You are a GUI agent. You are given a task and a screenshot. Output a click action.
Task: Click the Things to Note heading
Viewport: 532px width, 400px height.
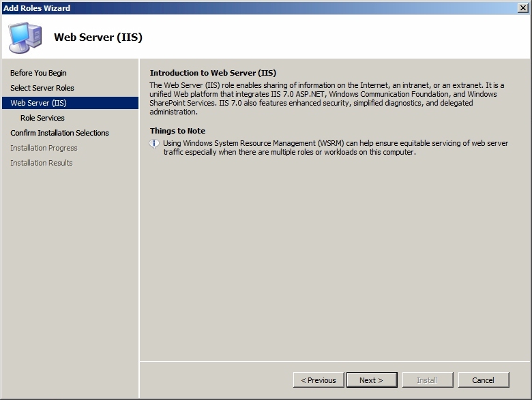coord(177,131)
